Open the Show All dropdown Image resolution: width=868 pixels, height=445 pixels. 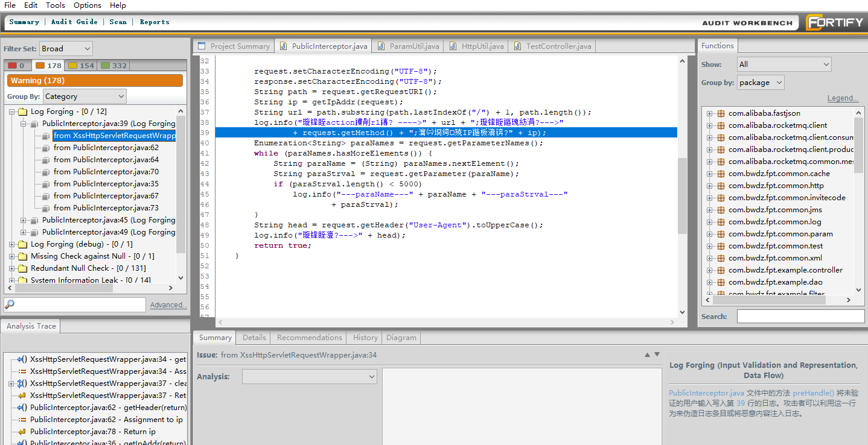(784, 64)
